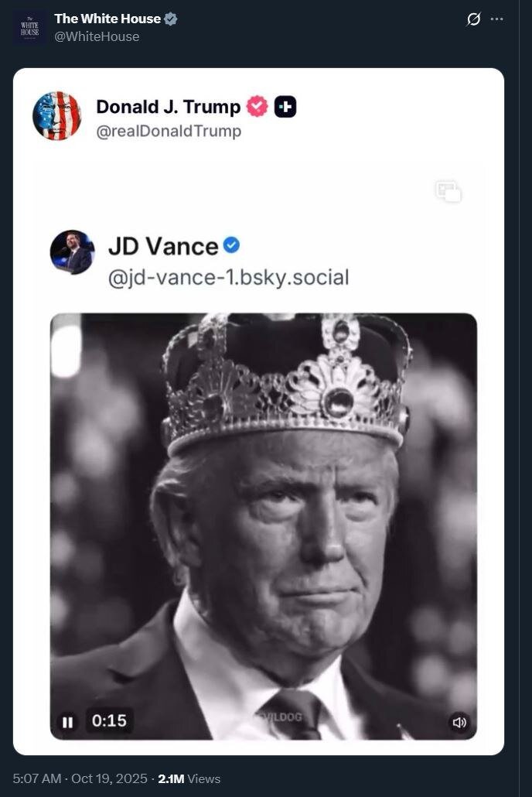
Task: Open The White House account name link
Action: (107, 19)
